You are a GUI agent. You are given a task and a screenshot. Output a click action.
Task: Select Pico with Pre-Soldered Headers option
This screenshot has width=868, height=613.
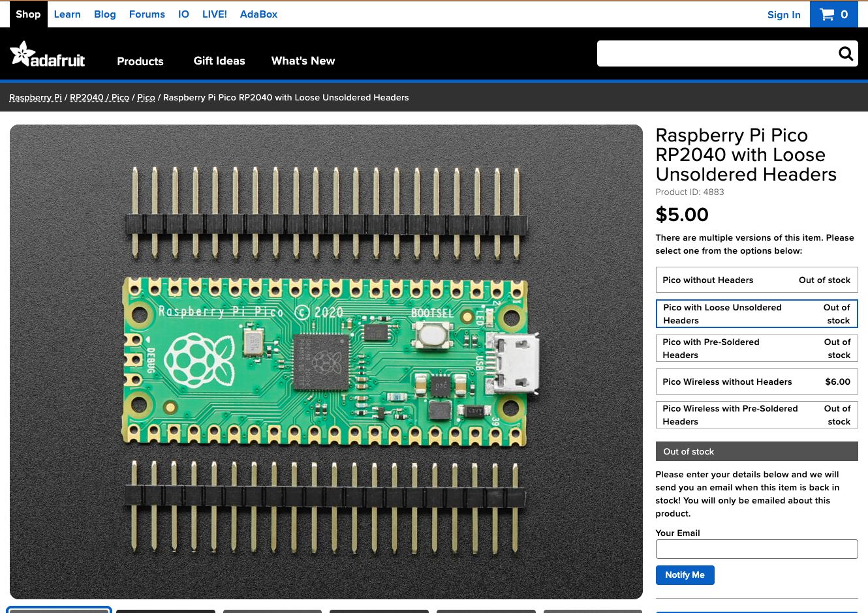tap(756, 348)
